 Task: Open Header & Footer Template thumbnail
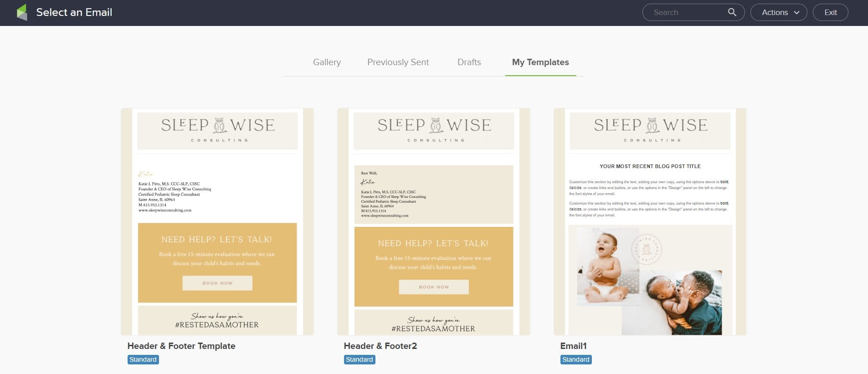(x=217, y=221)
